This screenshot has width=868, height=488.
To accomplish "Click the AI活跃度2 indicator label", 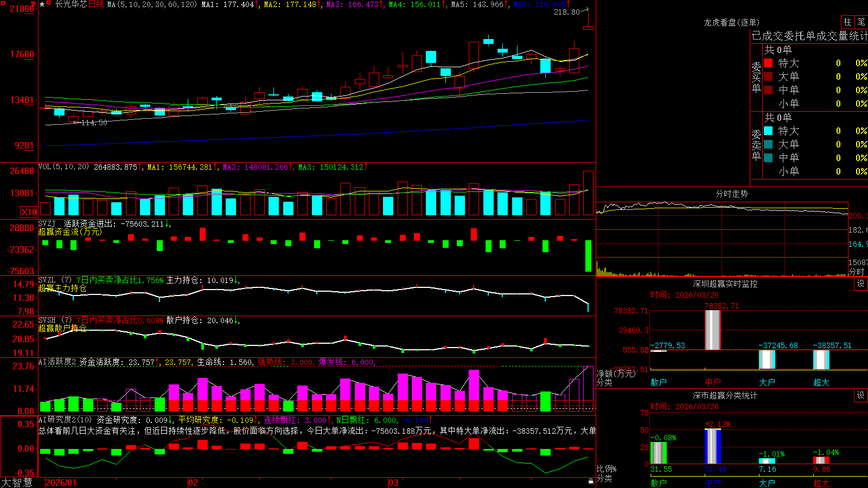I will [57, 362].
